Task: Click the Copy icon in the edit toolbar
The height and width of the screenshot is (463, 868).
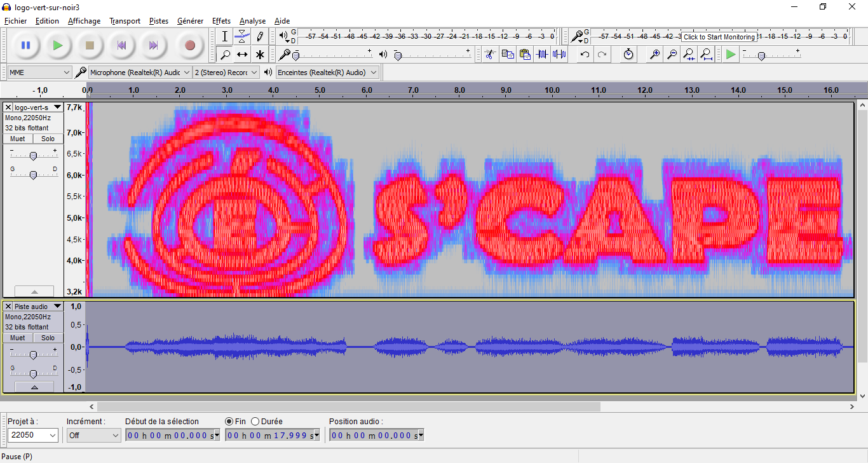Action: (x=507, y=54)
